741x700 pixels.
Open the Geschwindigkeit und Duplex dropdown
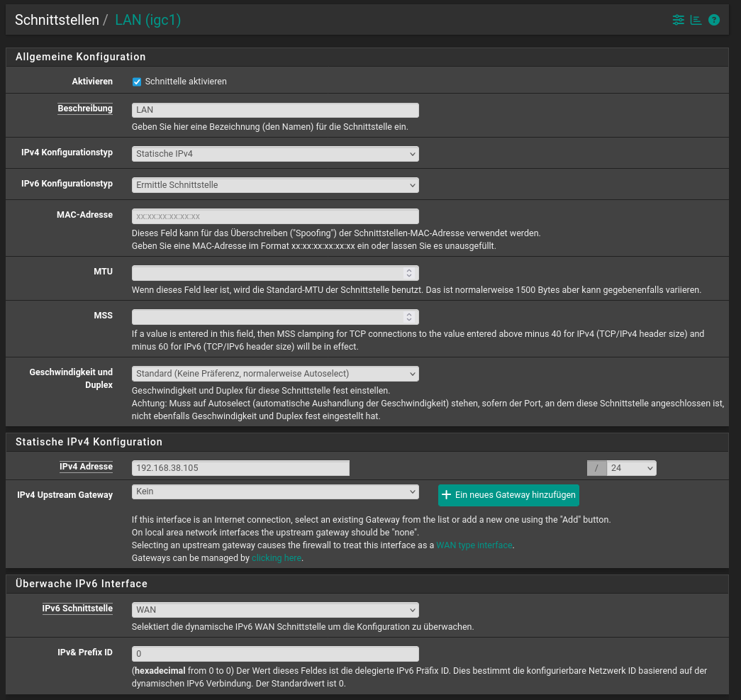click(x=275, y=374)
